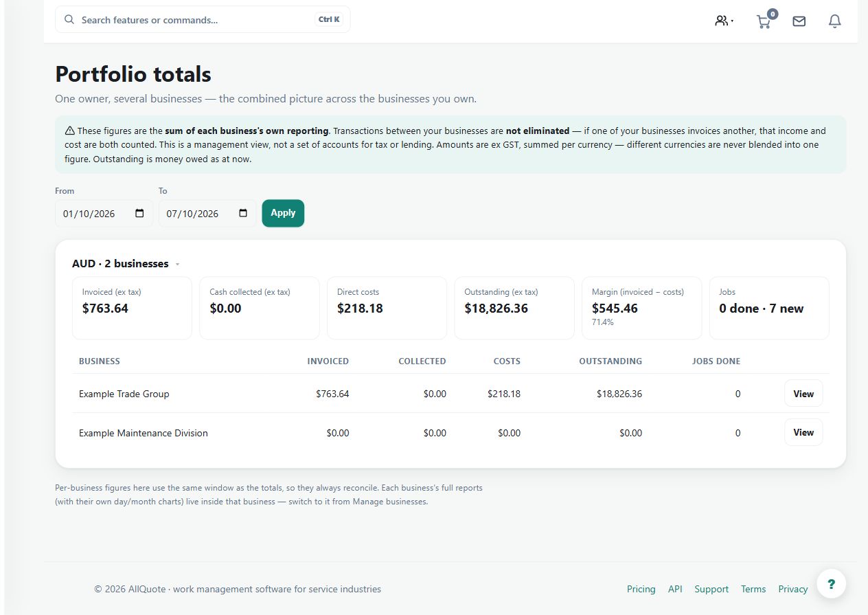Click the Jobs 0 done · 7 new card

coord(769,308)
